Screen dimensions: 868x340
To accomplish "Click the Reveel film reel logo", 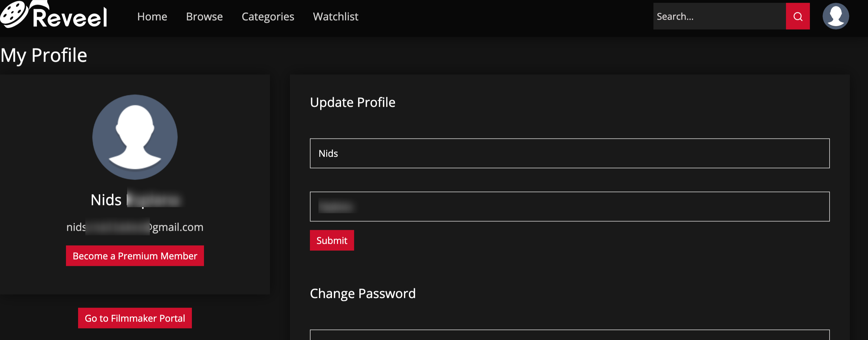I will [14, 14].
